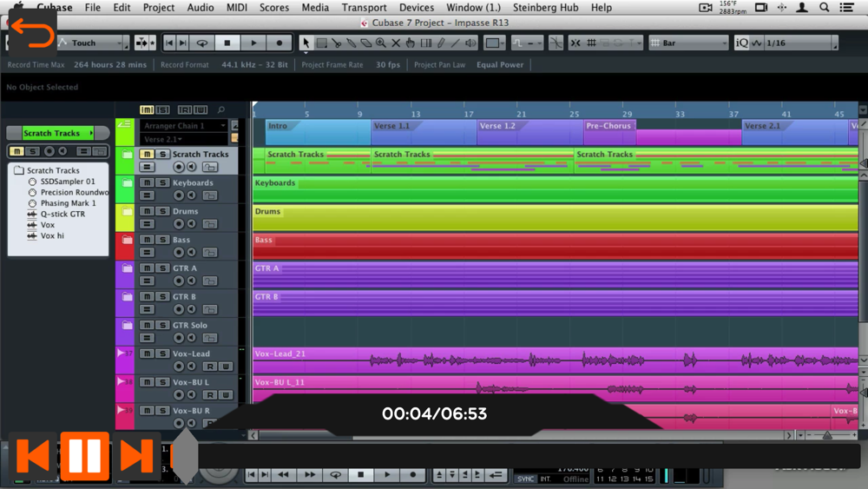Click the toolbar Record button
Image resolution: width=868 pixels, height=489 pixels.
[279, 43]
